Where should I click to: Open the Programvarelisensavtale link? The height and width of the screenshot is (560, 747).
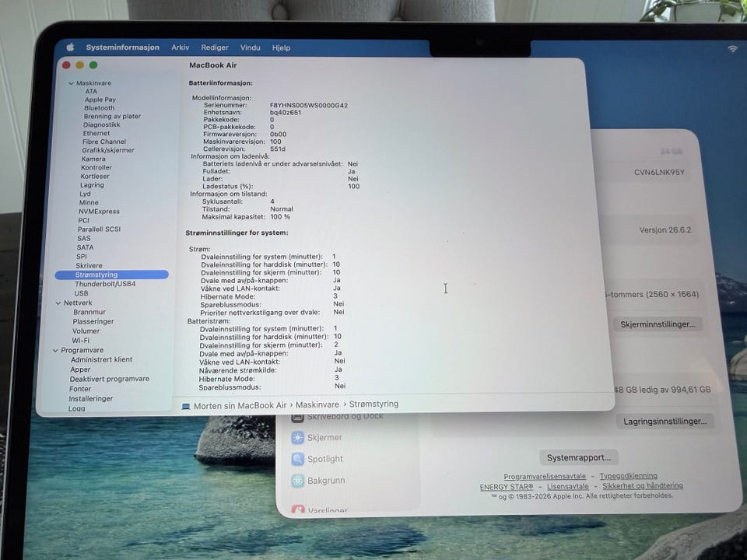click(545, 476)
